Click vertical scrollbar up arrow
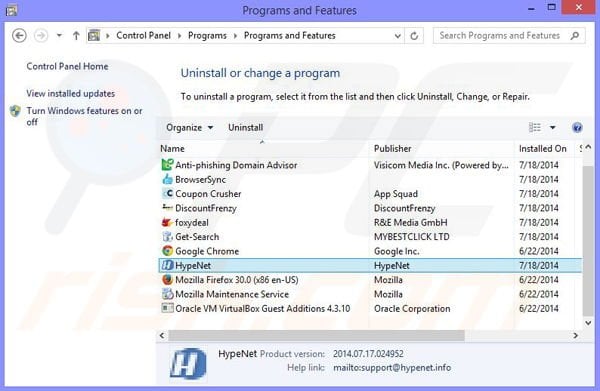 click(x=589, y=147)
